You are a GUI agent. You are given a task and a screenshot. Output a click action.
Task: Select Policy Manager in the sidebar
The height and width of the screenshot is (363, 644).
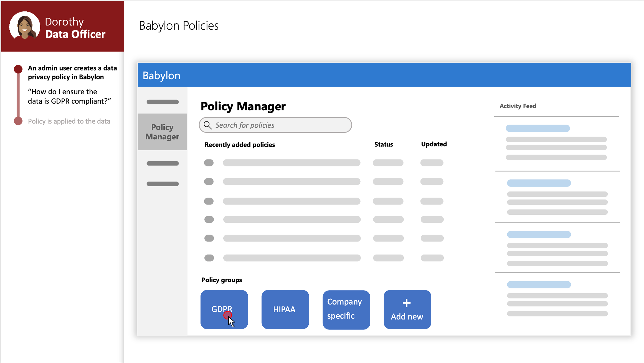(162, 132)
